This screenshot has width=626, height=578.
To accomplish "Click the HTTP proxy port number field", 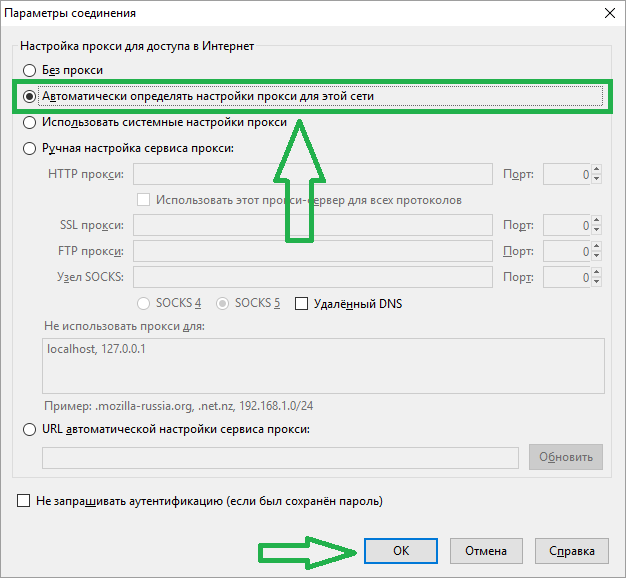I will pos(567,175).
